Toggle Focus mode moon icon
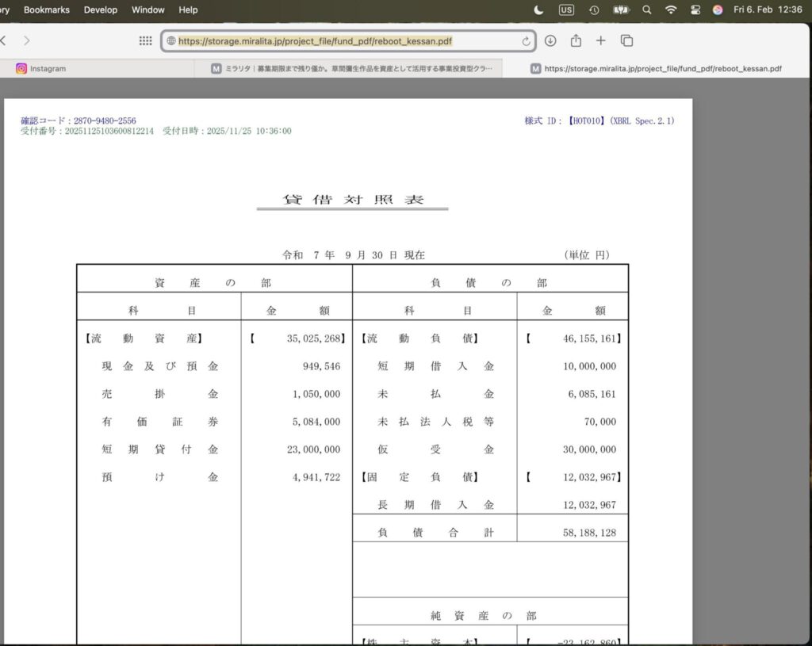Viewport: 812px width, 646px height. pyautogui.click(x=539, y=10)
